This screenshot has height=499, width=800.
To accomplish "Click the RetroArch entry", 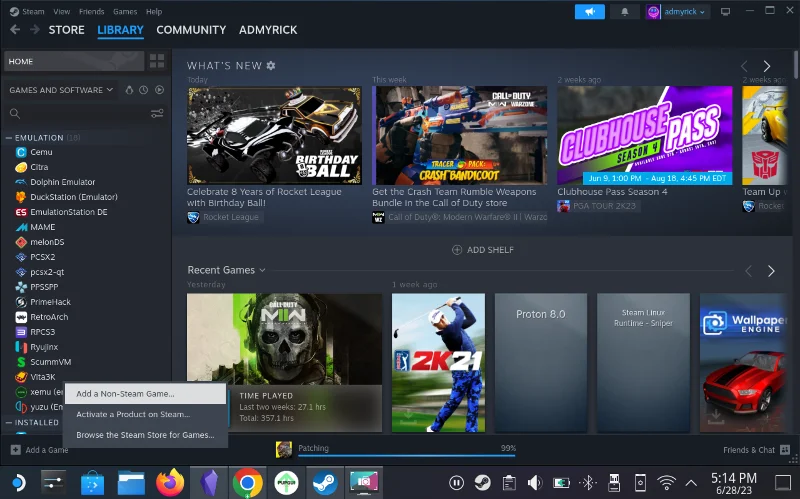I will pos(49,317).
